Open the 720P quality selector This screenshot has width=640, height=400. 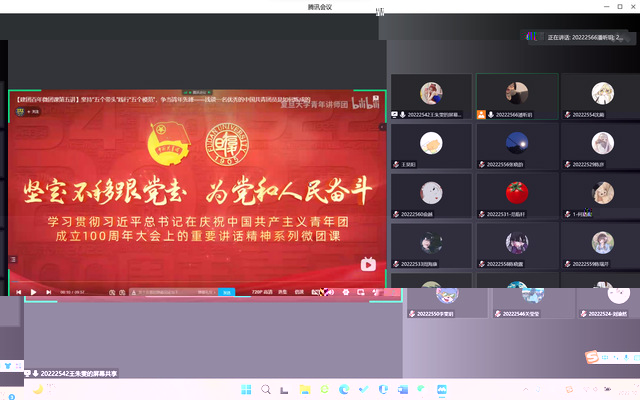262,292
